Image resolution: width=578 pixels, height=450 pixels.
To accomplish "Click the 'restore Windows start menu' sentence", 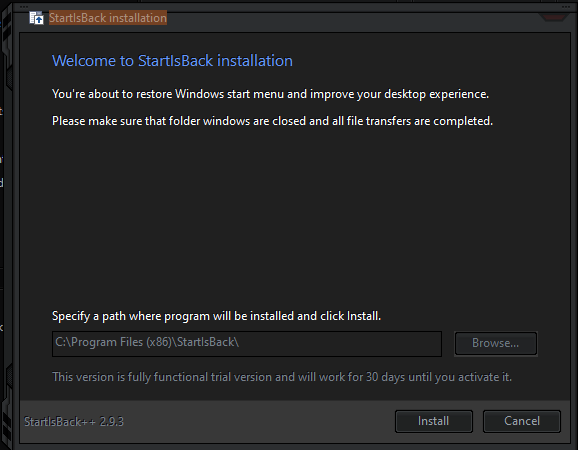I will [270, 94].
